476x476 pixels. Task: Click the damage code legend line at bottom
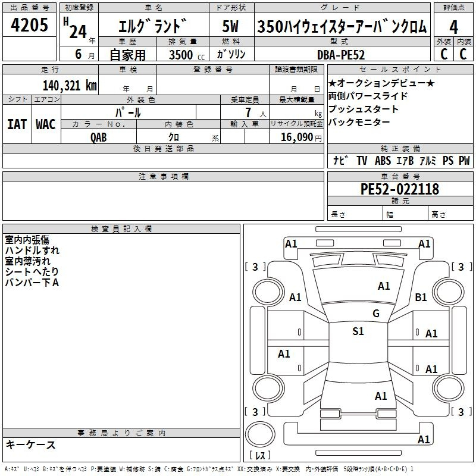pyautogui.click(x=209, y=469)
